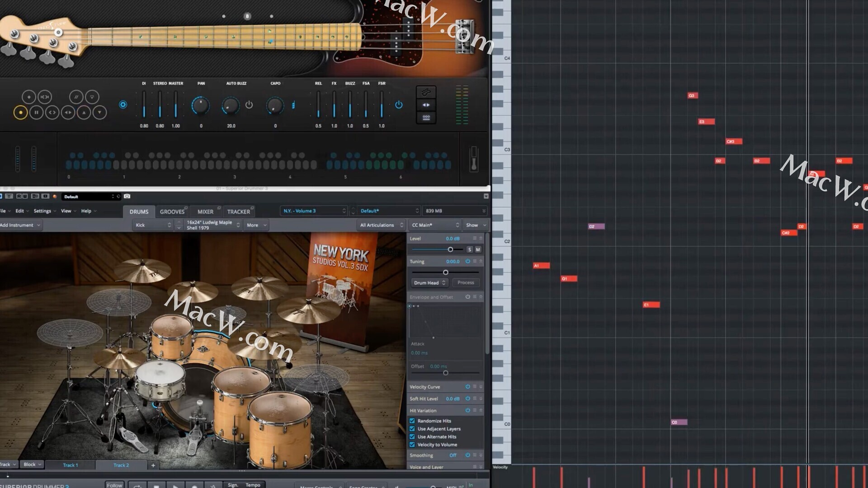Click the pause icon in bass plugin
This screenshot has width=868, height=488.
click(x=36, y=113)
